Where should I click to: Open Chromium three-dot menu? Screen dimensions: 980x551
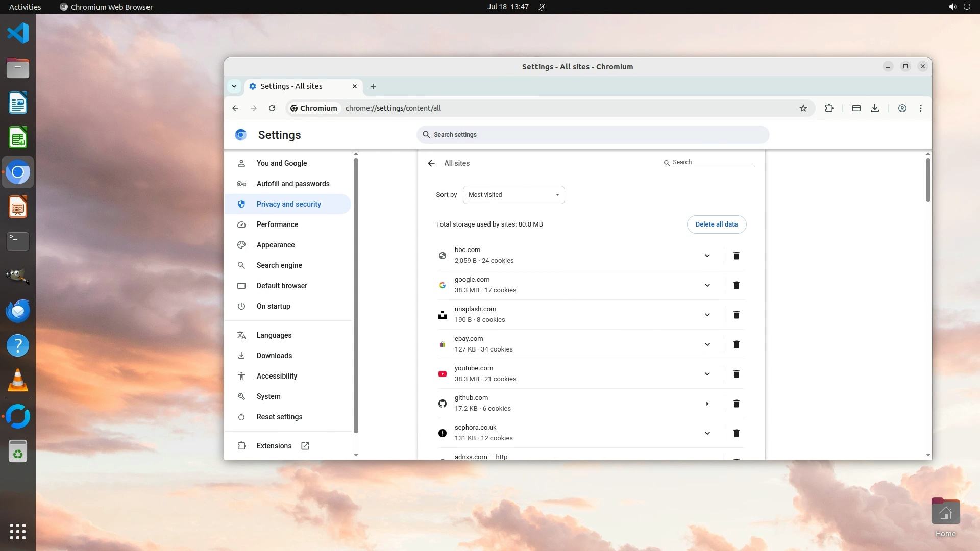pyautogui.click(x=920, y=108)
